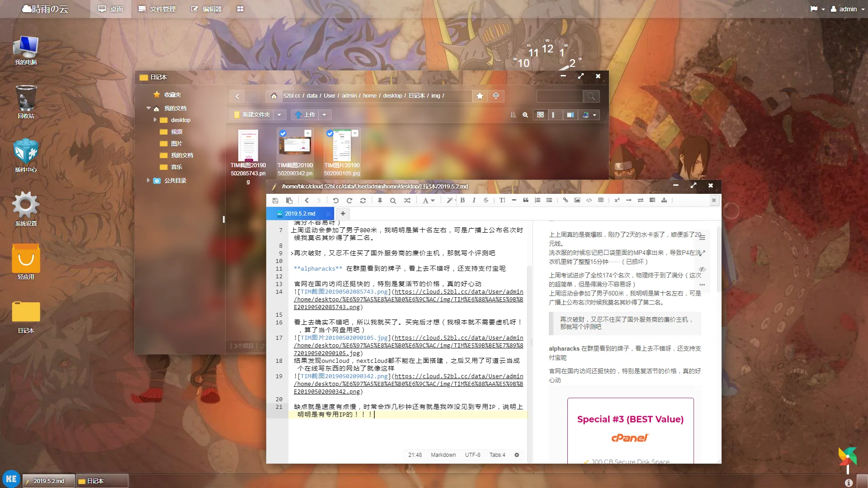Insert a code block with the </> icon

point(589,200)
